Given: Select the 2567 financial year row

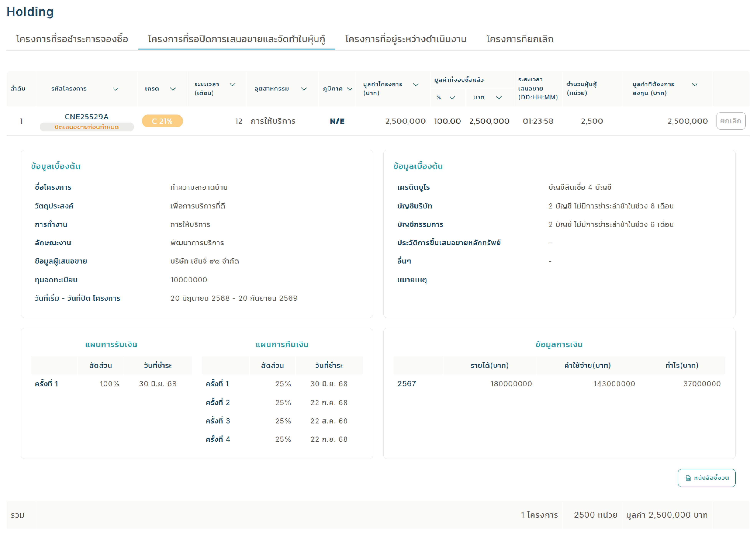Looking at the screenshot, I should pyautogui.click(x=559, y=384).
